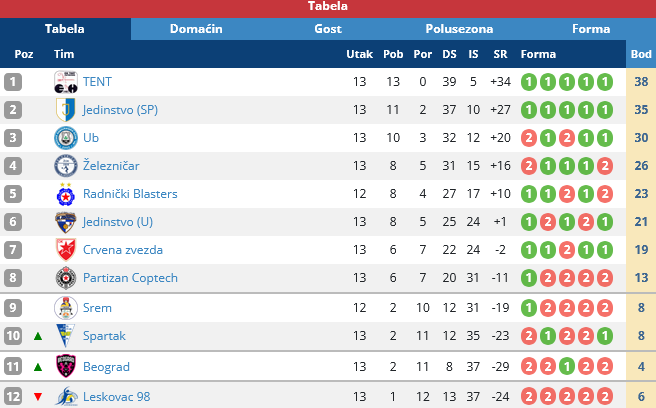Click the green up arrow beside Spartak
The height and width of the screenshot is (408, 656).
tap(38, 337)
